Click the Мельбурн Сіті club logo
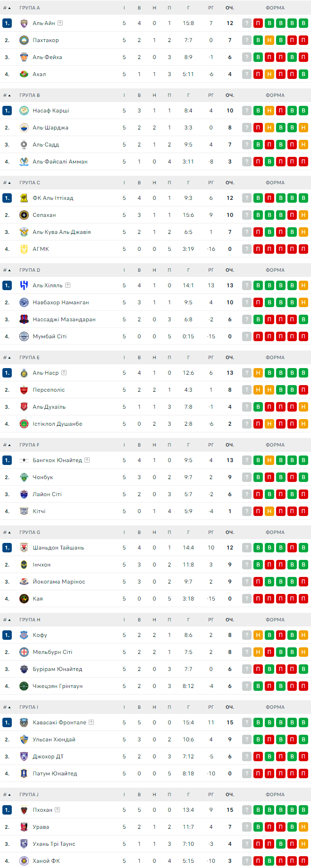 pos(24,652)
